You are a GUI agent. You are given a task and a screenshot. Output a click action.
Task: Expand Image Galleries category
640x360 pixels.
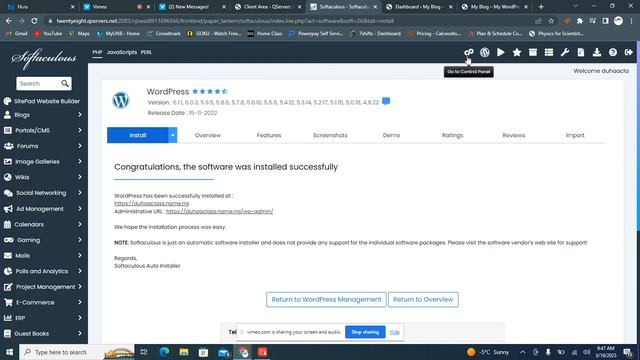click(x=43, y=162)
